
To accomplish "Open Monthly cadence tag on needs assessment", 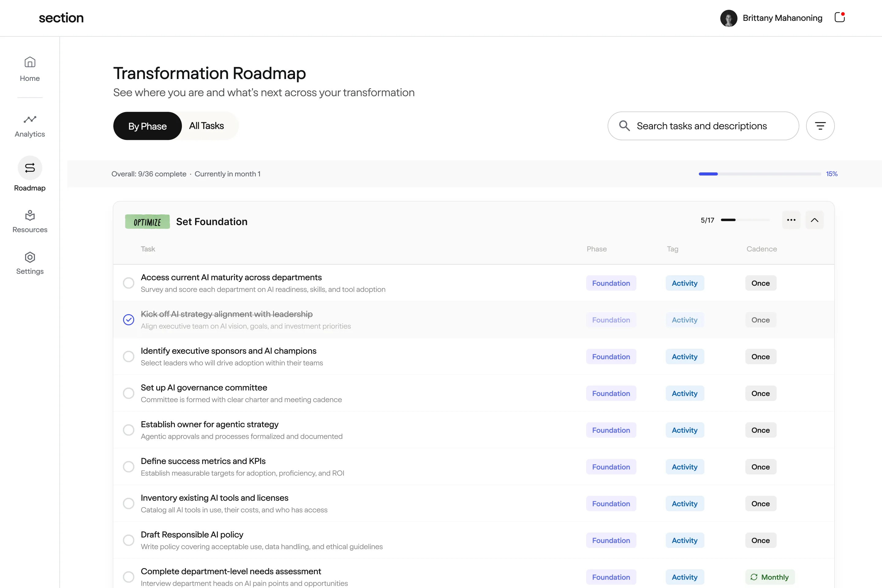I will click(770, 577).
